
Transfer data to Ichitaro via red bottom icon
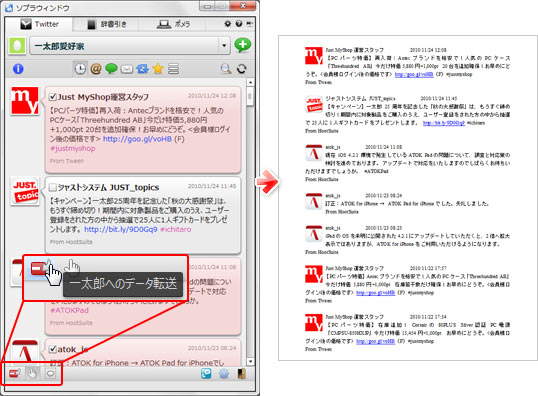coord(15,373)
